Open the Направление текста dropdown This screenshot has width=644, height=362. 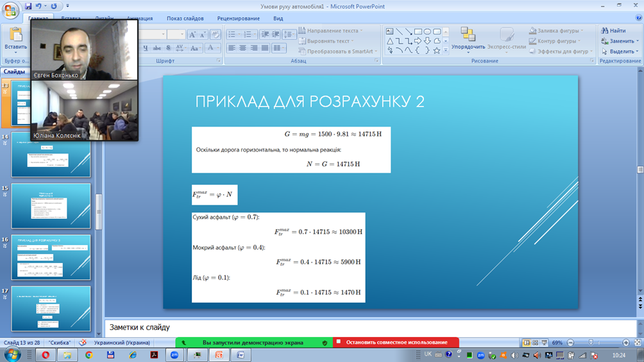click(331, 31)
